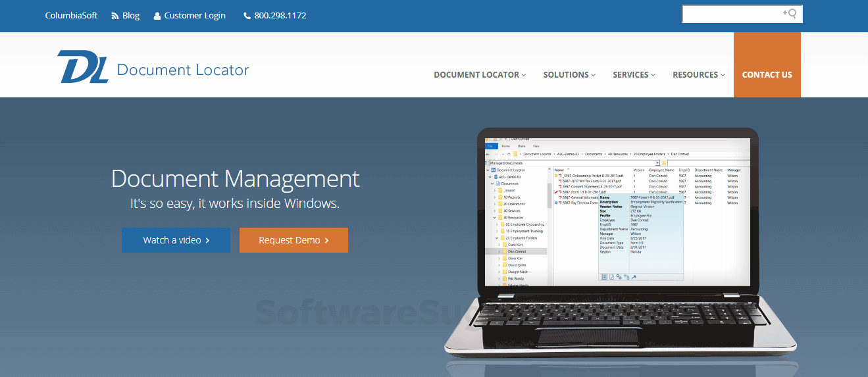Select the Dan Conrad folder in laptop tree

[x=517, y=251]
